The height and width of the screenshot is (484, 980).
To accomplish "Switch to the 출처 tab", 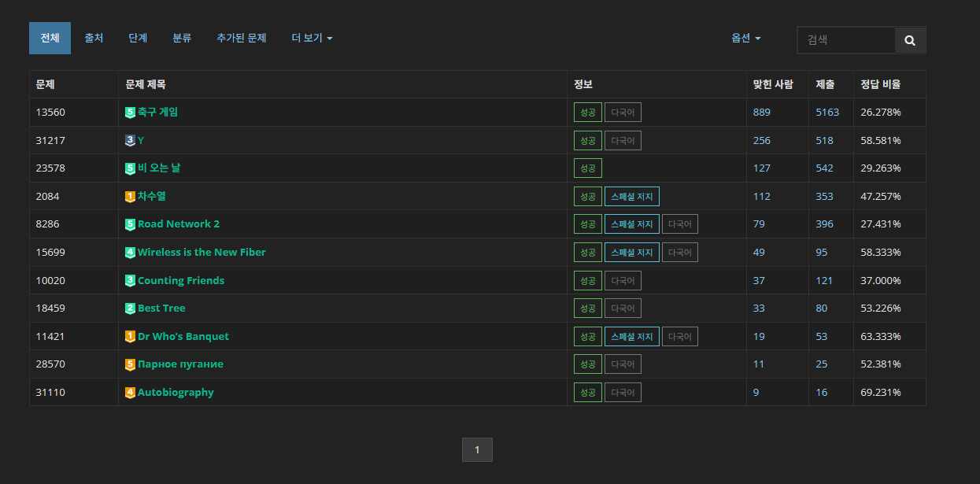I will coord(94,38).
